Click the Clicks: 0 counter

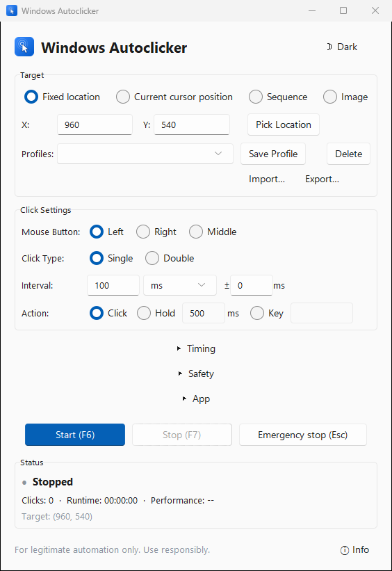[38, 500]
